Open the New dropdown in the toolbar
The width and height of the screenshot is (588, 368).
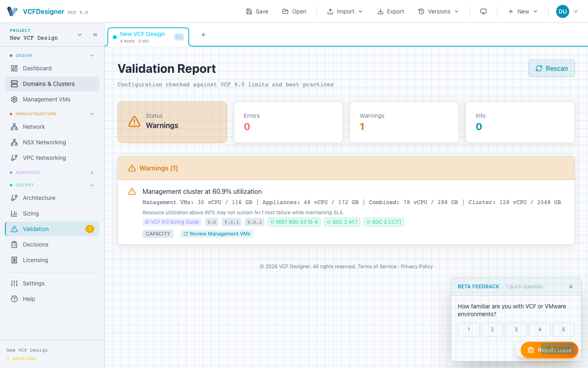click(x=523, y=11)
